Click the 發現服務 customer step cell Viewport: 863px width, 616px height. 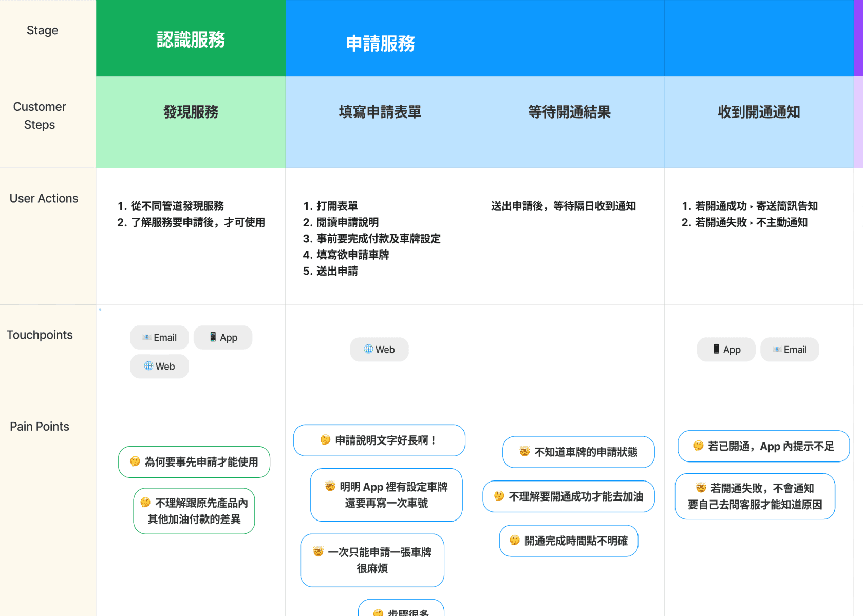(191, 122)
